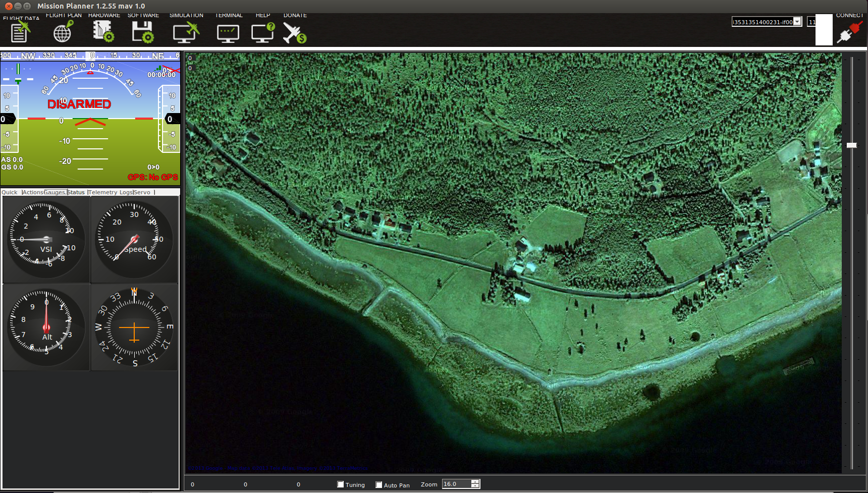Switch to the Servo tab
868x493 pixels.
[143, 192]
